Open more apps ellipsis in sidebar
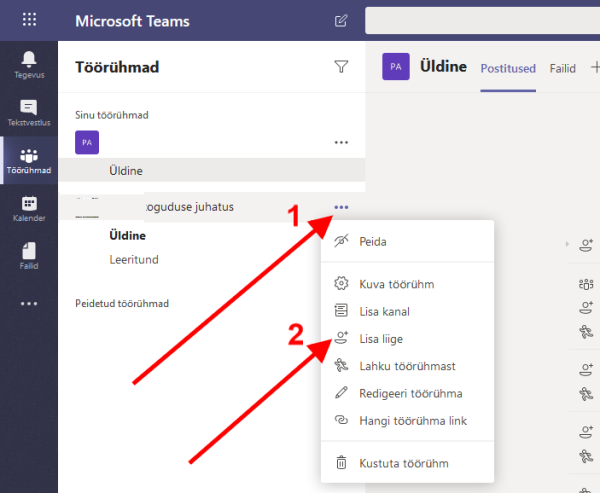 tap(29, 304)
